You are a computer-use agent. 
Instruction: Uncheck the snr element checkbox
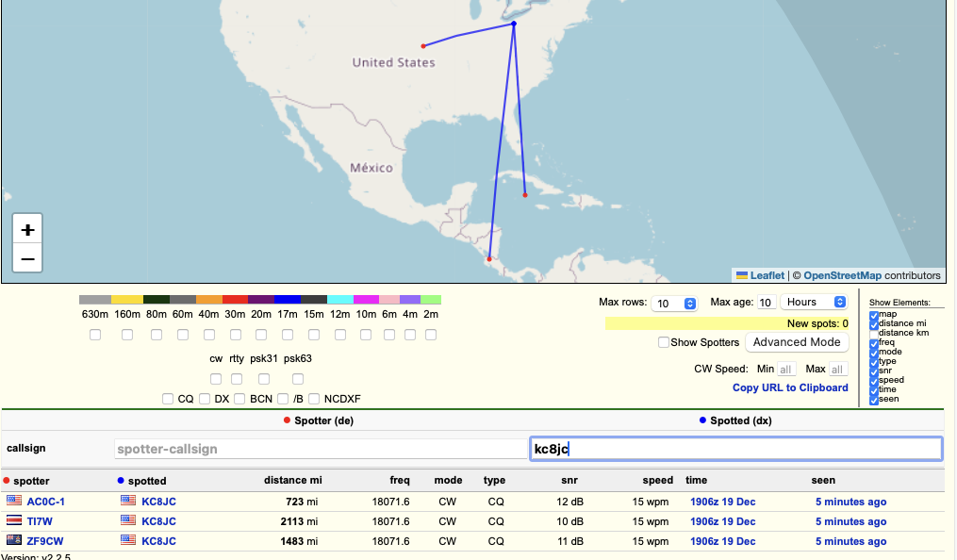coord(874,371)
